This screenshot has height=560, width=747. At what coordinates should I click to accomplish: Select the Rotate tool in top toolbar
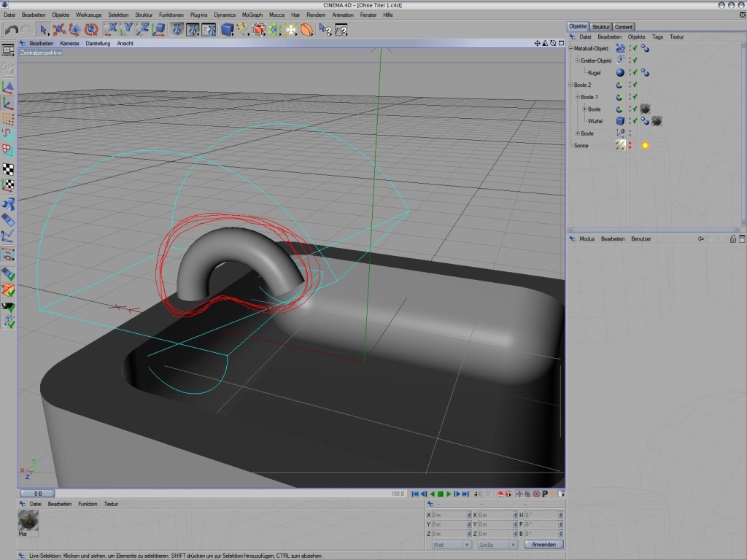pyautogui.click(x=91, y=30)
